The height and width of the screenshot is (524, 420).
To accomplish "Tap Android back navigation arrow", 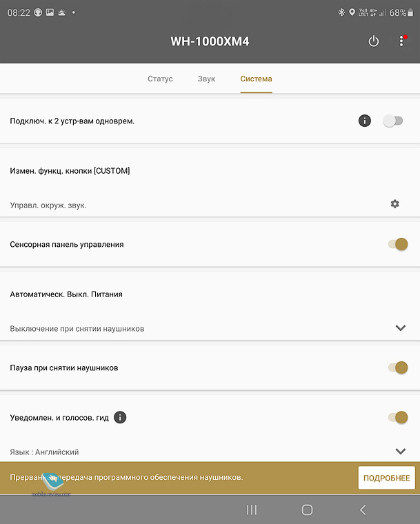I will [363, 510].
